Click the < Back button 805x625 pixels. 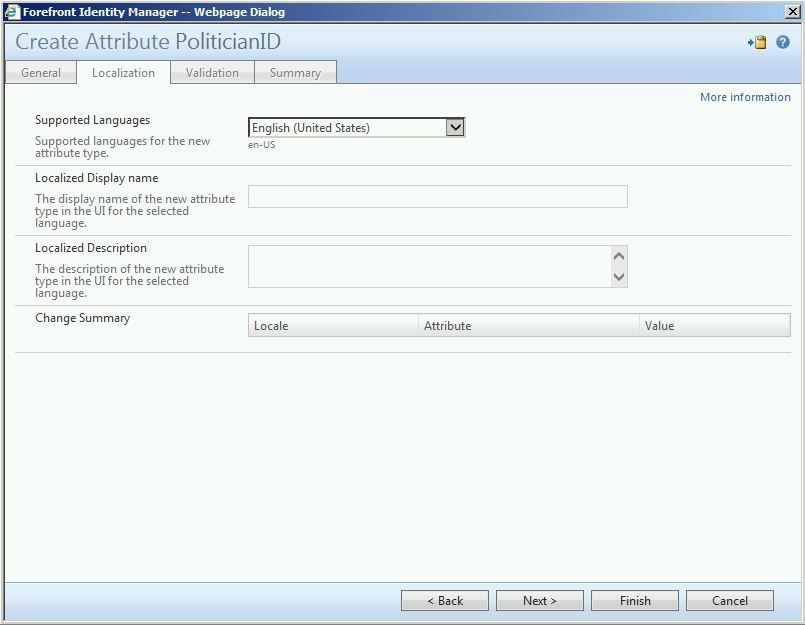445,600
